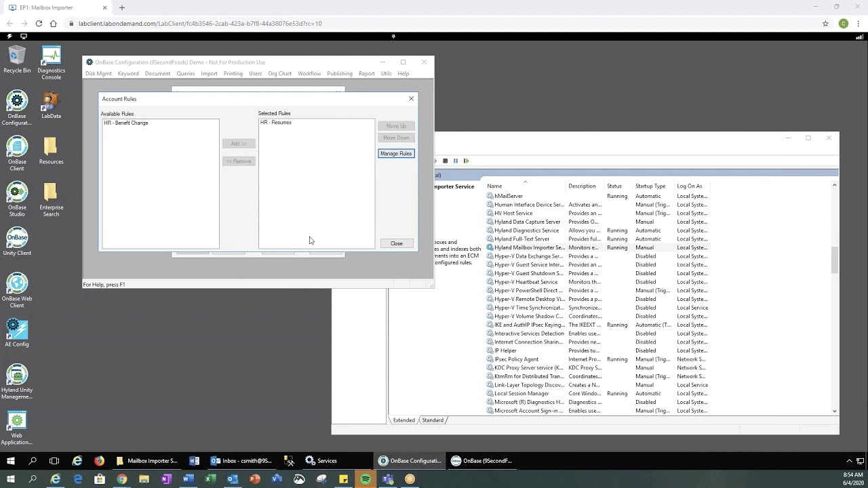
Task: Select the Hyland Mailbox Importer Service row
Action: click(x=597, y=248)
